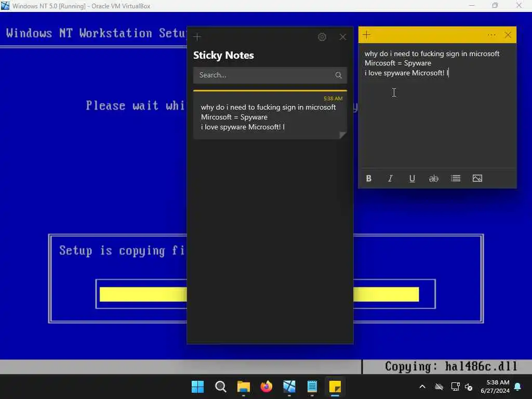Toggle underline formatting in the note
Image resolution: width=532 pixels, height=399 pixels.
412,179
